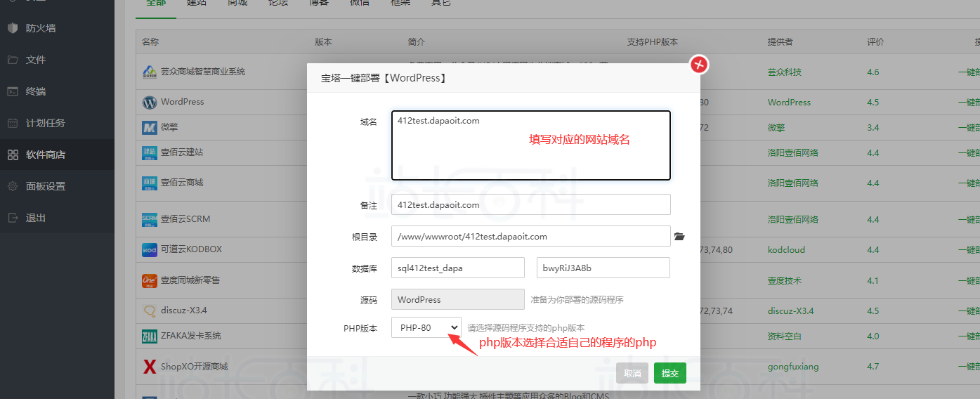Image resolution: width=980 pixels, height=399 pixels.
Task: Click the 微擎 app icon in list
Action: [x=150, y=129]
